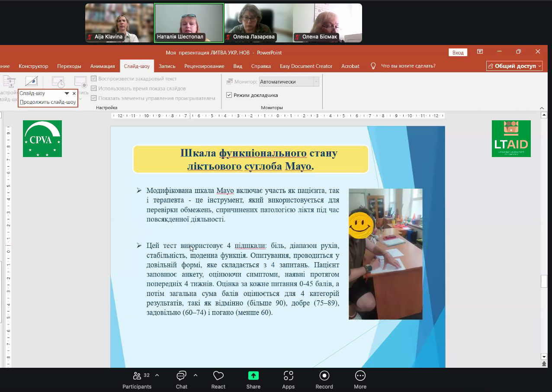552x392 pixels.
Task: Open the Zoom Participants panel
Action: coord(137,379)
